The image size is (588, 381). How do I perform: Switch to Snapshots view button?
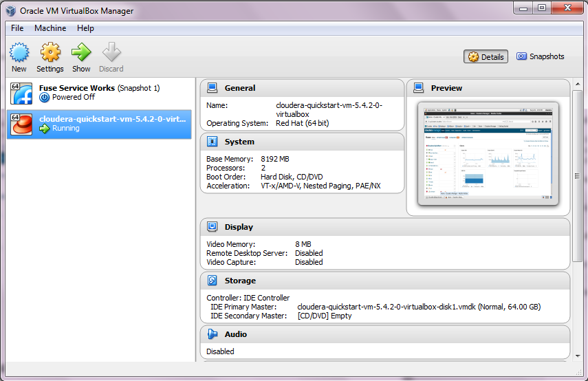(541, 56)
